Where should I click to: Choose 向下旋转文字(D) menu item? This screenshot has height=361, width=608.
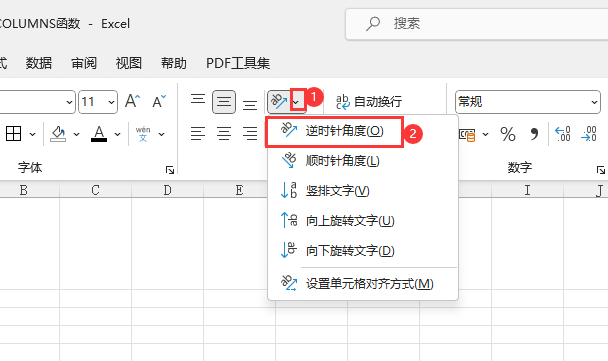coord(363,250)
